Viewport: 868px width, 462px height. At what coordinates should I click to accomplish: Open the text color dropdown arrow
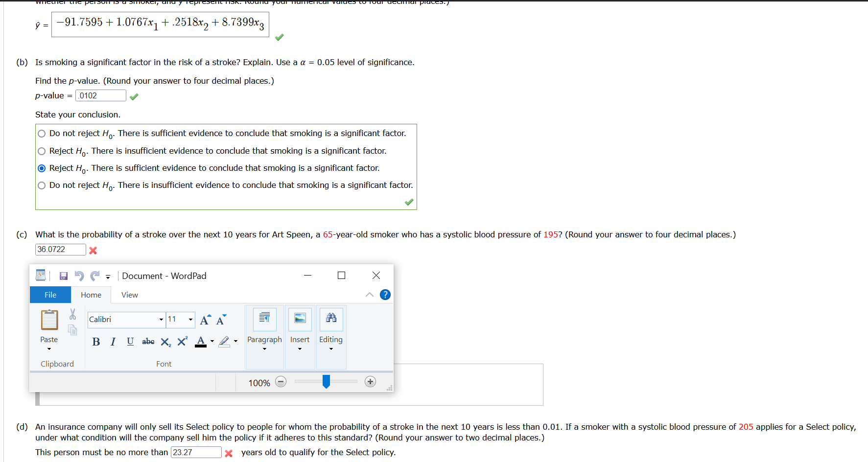pyautogui.click(x=212, y=341)
